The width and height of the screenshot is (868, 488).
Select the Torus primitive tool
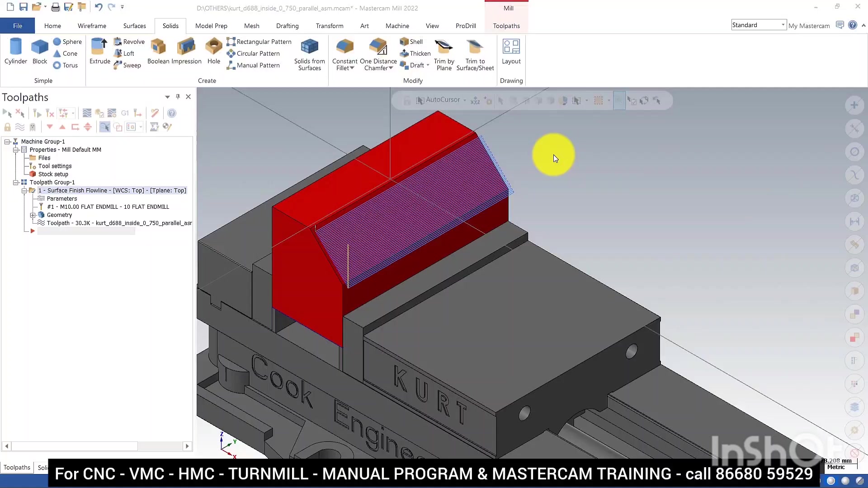click(66, 65)
